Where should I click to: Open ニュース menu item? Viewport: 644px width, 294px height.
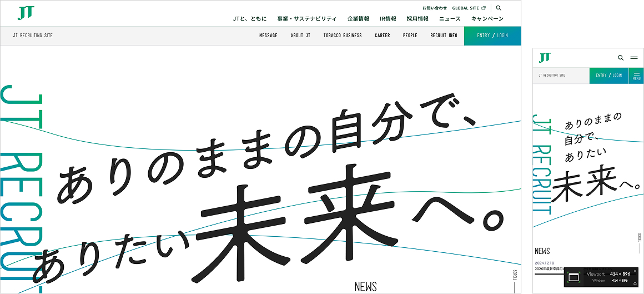coord(450,18)
